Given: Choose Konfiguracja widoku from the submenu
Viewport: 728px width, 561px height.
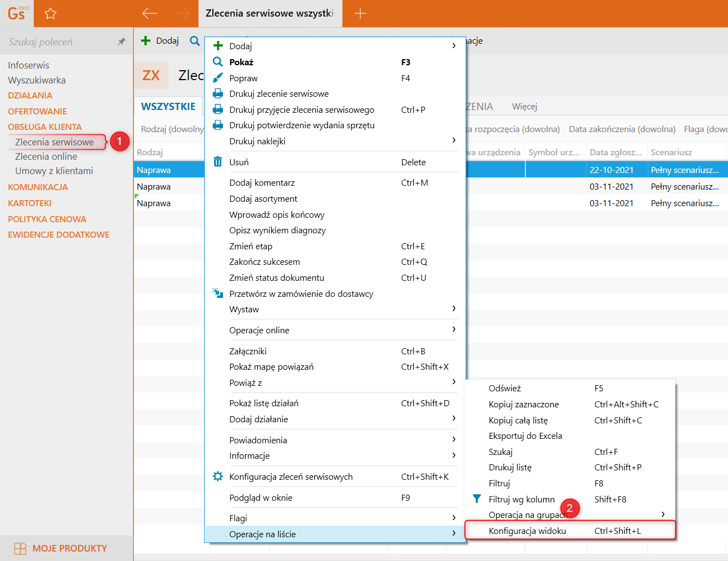Looking at the screenshot, I should coord(570,531).
